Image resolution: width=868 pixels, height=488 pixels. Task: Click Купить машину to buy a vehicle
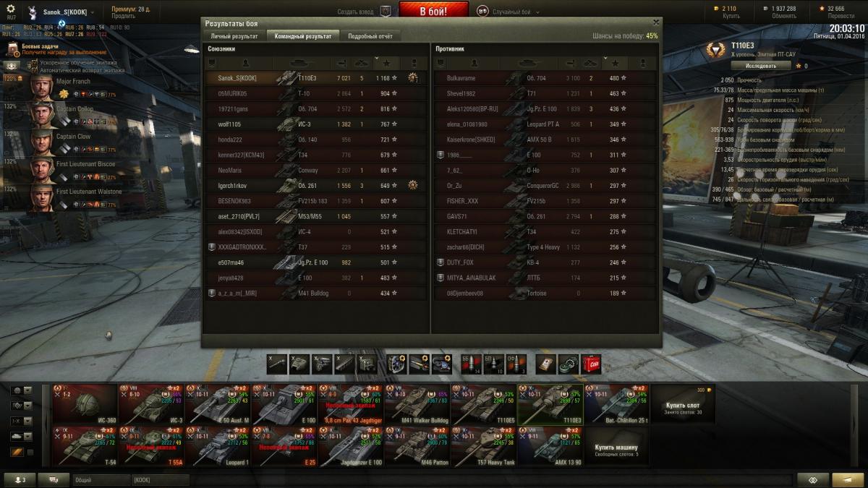[617, 446]
